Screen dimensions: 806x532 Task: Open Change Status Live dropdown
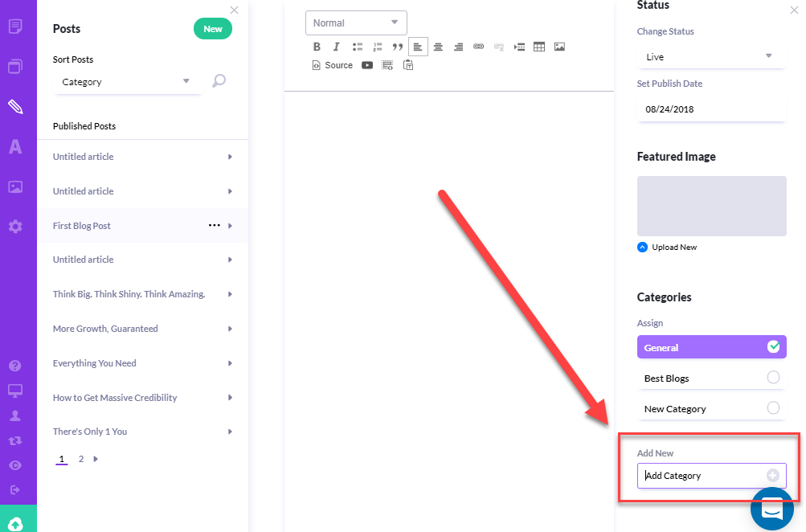click(x=711, y=56)
